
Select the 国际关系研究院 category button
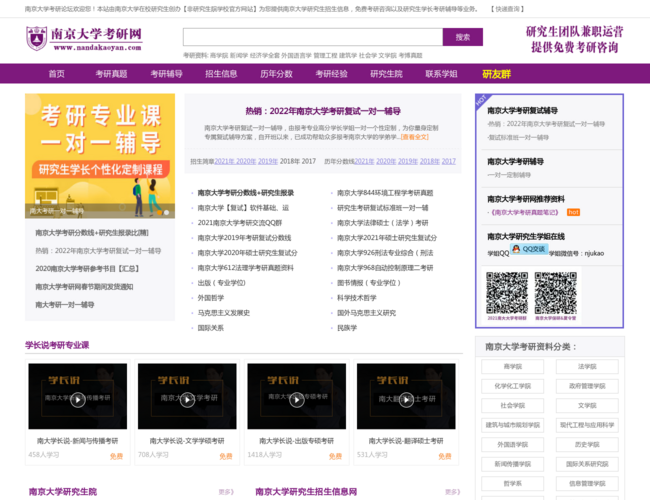click(587, 464)
